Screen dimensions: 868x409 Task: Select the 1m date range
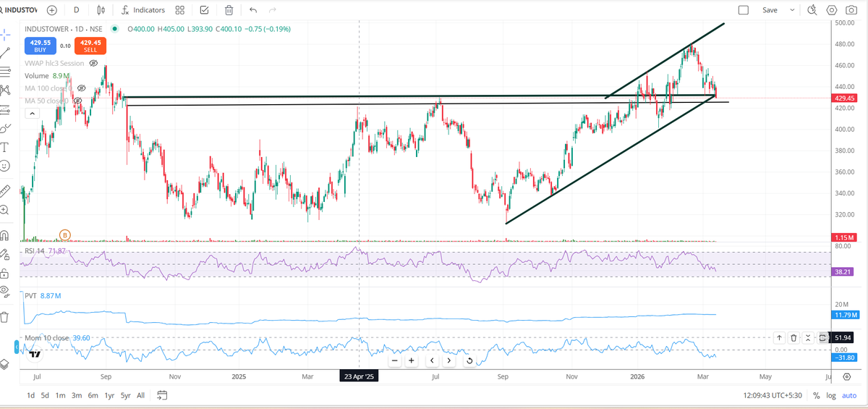pyautogui.click(x=61, y=395)
